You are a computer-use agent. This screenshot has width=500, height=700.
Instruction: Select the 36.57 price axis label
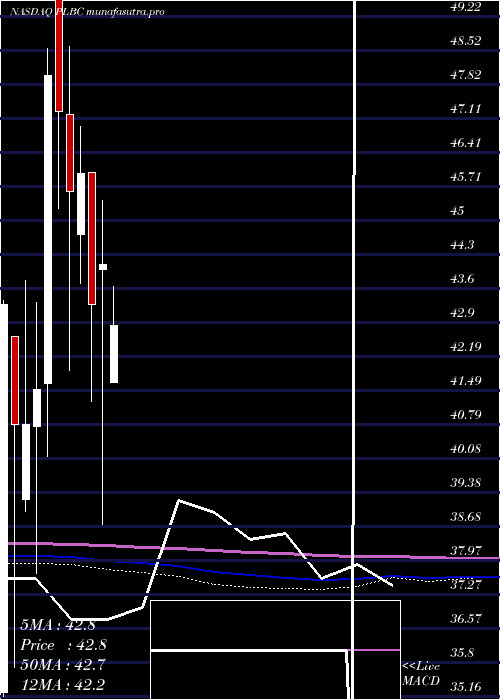(x=466, y=619)
